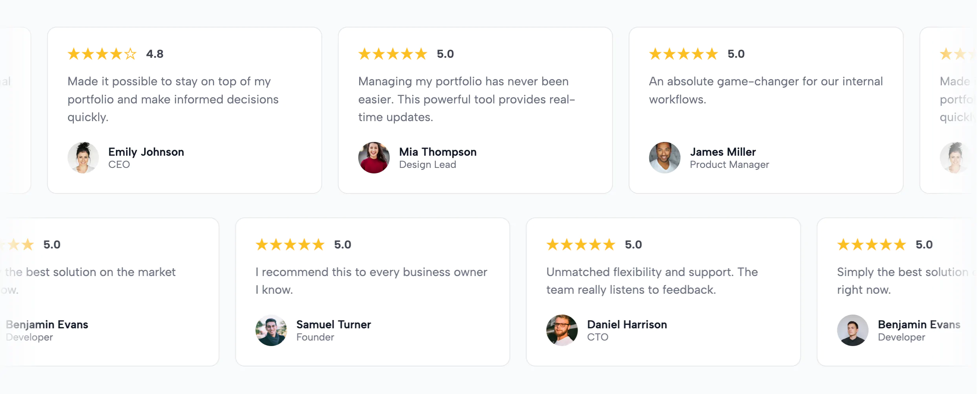Click the name Emily Johnson
This screenshot has height=394, width=980.
(x=146, y=152)
